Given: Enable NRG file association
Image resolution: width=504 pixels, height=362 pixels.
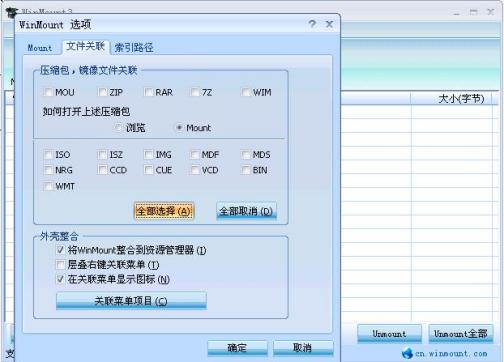Looking at the screenshot, I should click(x=48, y=170).
